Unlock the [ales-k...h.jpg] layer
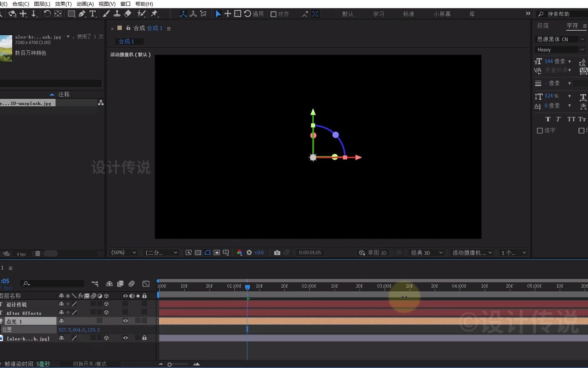588x368 pixels. point(144,338)
